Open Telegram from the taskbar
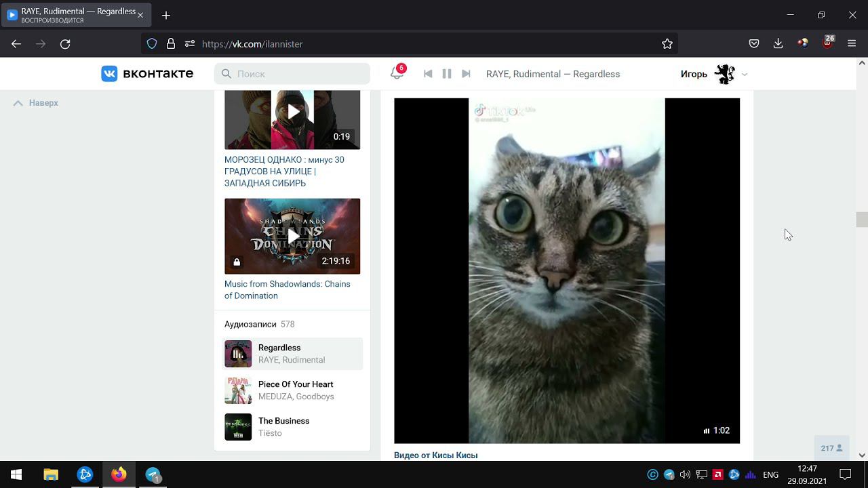The width and height of the screenshot is (868, 488). point(153,474)
